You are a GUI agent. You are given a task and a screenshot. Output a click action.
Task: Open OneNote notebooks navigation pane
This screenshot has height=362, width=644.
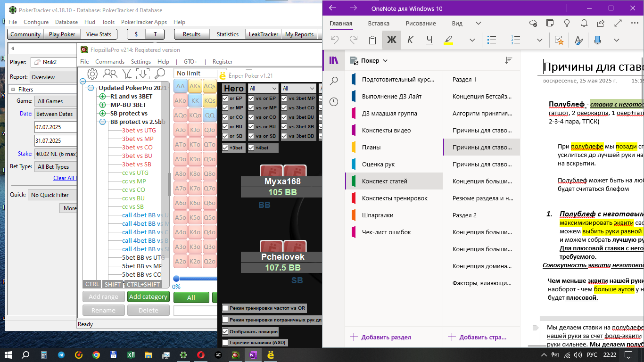pos(334,60)
